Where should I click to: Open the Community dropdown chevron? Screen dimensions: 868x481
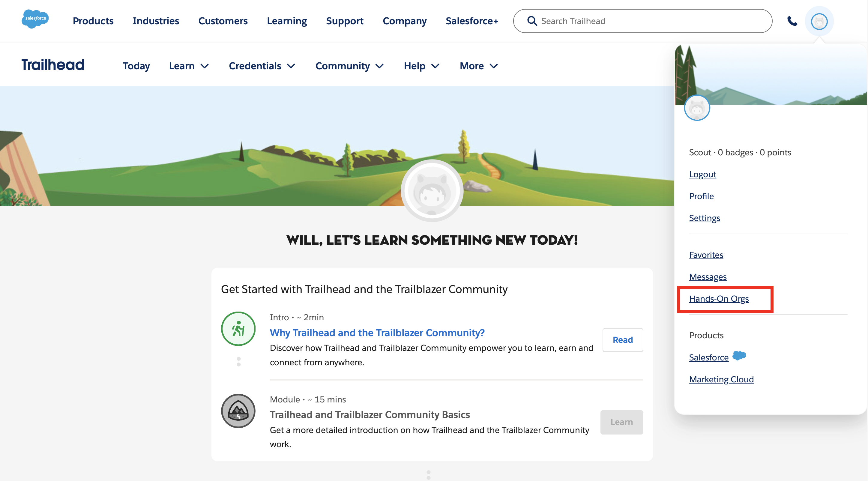[379, 66]
